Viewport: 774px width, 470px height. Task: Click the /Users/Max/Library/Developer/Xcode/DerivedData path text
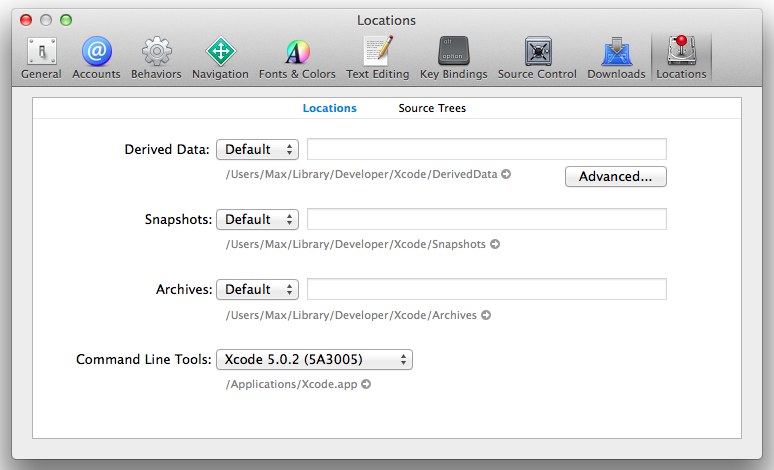(x=361, y=174)
